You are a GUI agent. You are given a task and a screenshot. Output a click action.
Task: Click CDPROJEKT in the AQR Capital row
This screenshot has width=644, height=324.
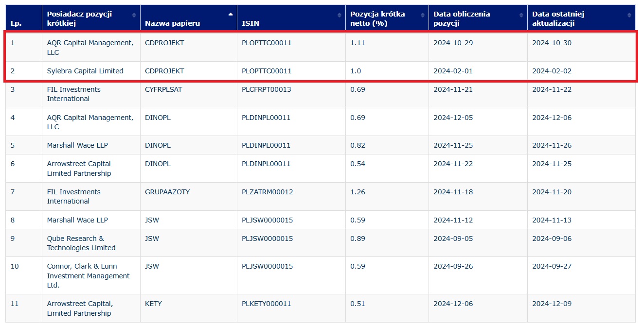point(164,43)
